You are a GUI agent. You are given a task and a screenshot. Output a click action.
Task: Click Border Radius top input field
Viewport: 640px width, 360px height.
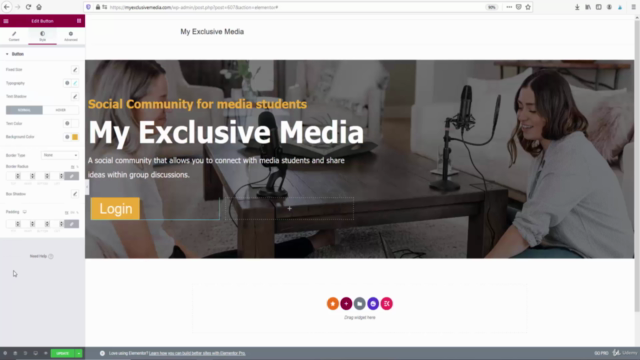13,176
